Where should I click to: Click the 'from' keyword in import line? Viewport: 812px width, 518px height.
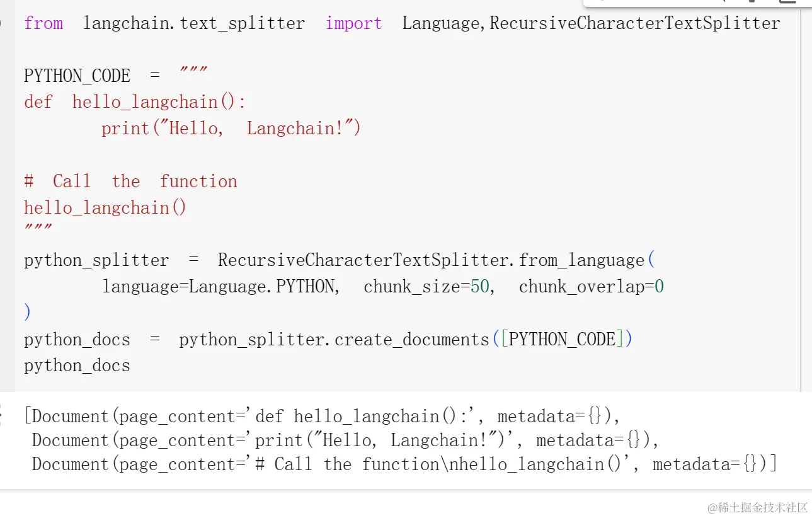[x=43, y=24]
